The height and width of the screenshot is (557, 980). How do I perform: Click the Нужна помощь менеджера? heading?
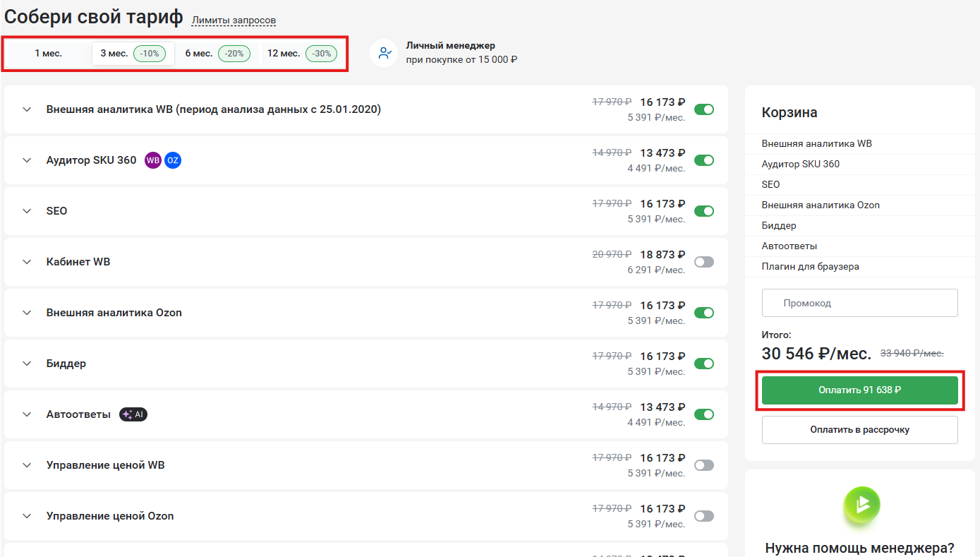tap(859, 548)
